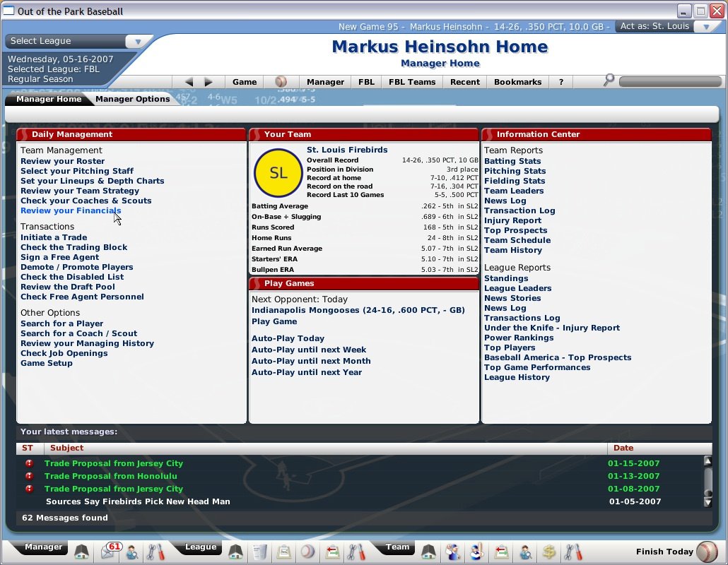Click the baseball icon next to Game
Screen dimensions: 728x565
(x=281, y=82)
